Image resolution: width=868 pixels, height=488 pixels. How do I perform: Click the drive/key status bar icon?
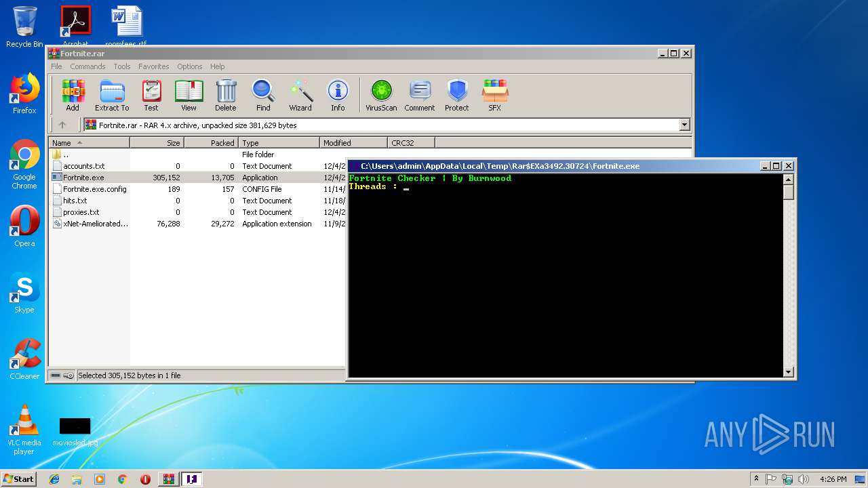[62, 375]
